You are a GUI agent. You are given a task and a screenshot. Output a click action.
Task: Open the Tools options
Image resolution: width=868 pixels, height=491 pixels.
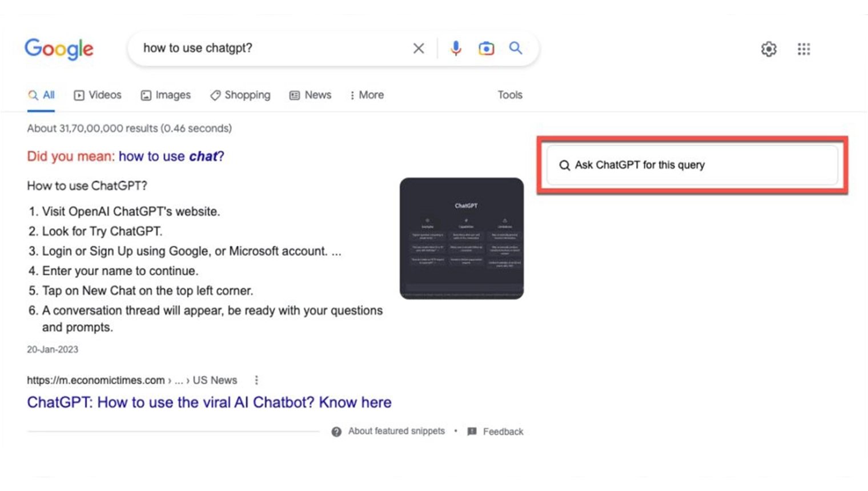coord(509,95)
